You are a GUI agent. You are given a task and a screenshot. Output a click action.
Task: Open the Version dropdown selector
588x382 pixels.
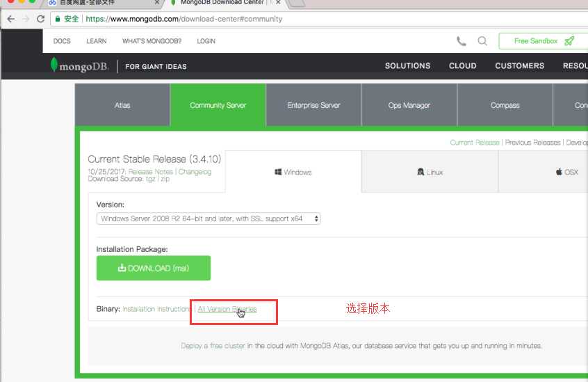(x=209, y=218)
